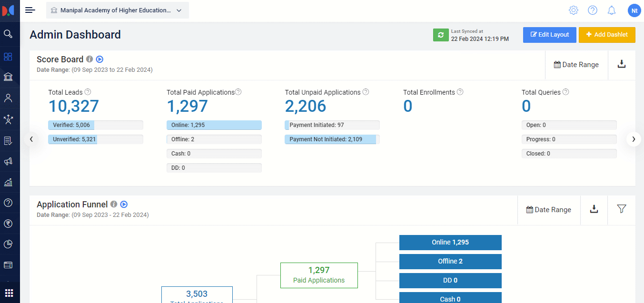Click the green sync refresh button

click(x=441, y=35)
